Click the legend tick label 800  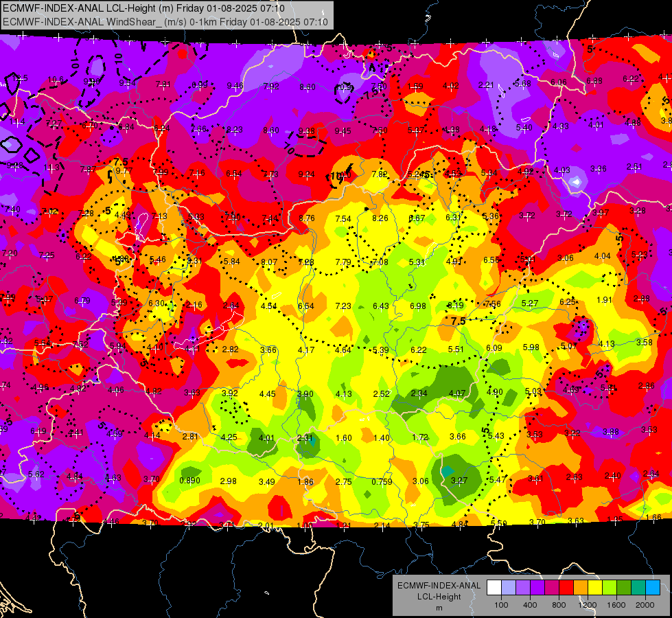pyautogui.click(x=559, y=605)
